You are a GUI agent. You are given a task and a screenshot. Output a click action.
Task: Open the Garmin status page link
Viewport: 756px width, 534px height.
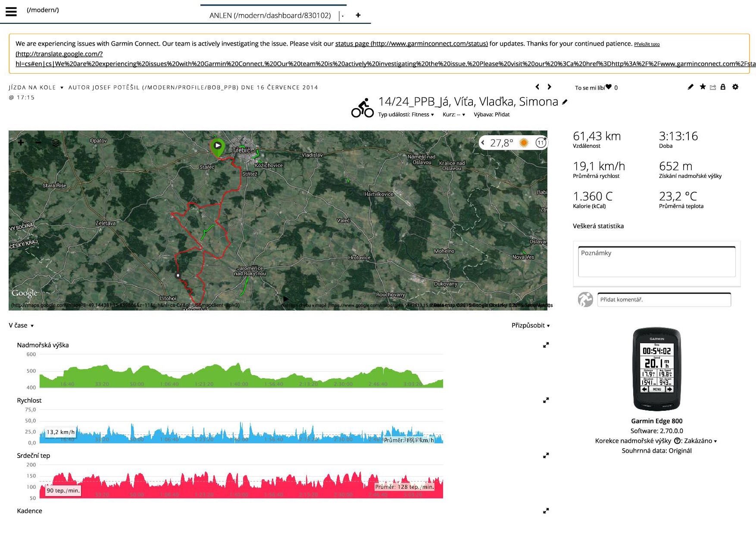pyautogui.click(x=411, y=43)
